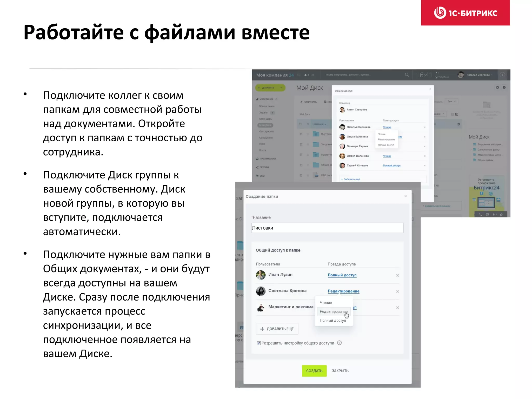532x399 pixels.
Task: Click the Добавить ещё button
Action: 277,329
